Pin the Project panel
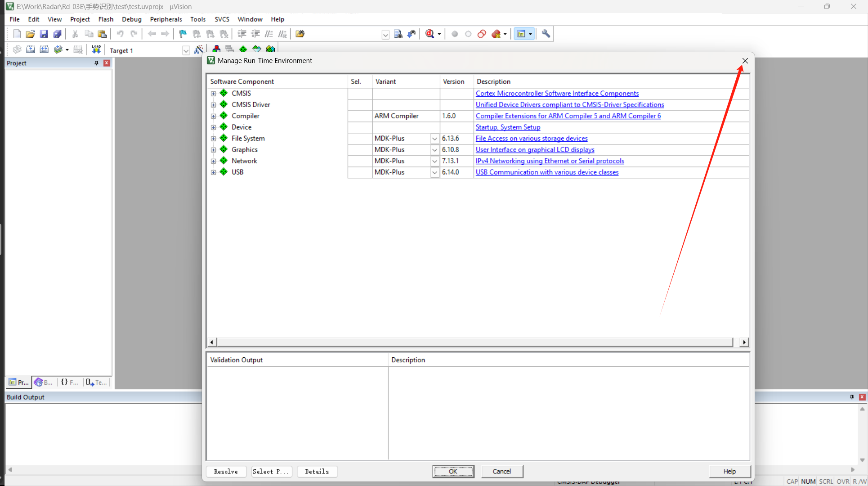 [x=96, y=63]
